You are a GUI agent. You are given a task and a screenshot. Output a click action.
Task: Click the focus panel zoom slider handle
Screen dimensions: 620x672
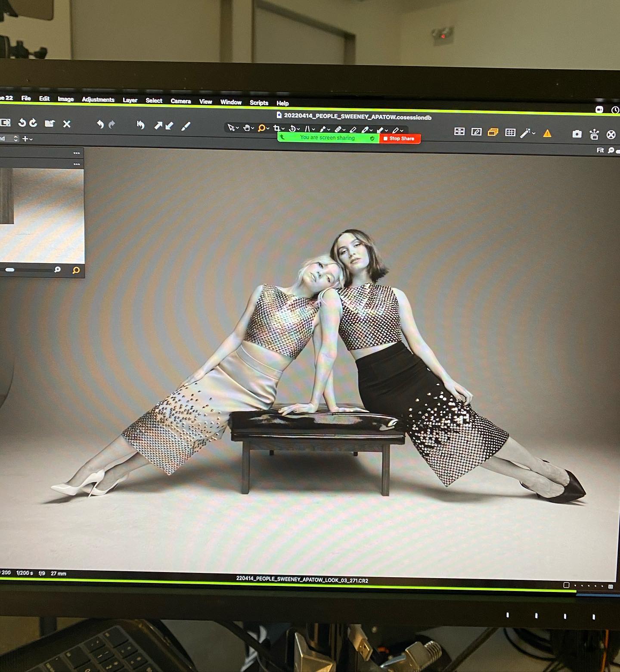click(x=10, y=270)
